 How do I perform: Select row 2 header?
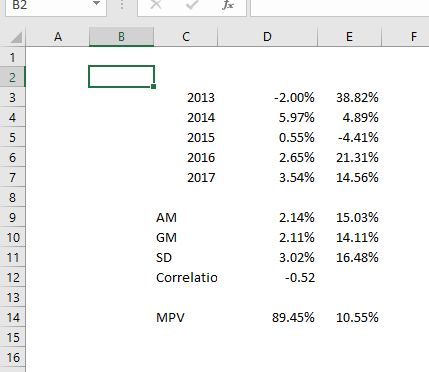click(13, 77)
